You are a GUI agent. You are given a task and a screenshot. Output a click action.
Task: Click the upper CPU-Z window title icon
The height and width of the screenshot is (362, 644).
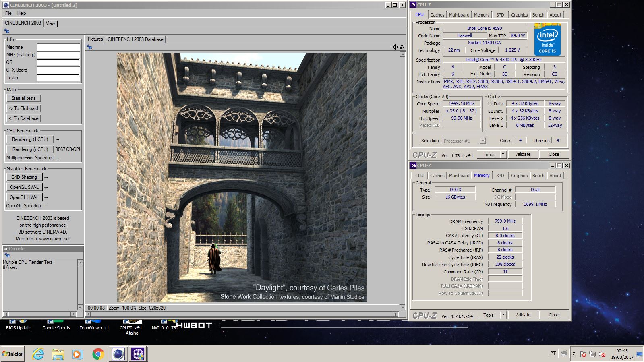[413, 5]
